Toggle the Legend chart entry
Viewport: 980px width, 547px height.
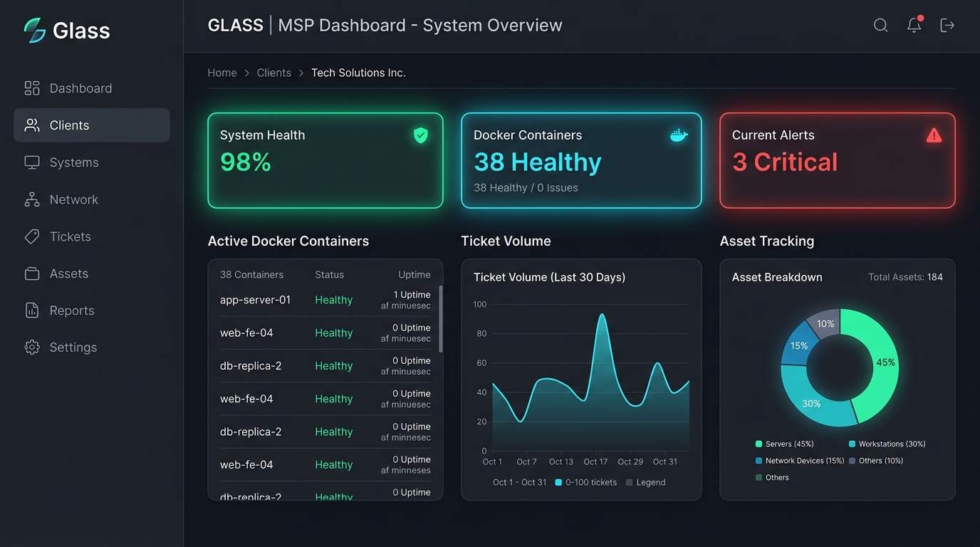(645, 482)
